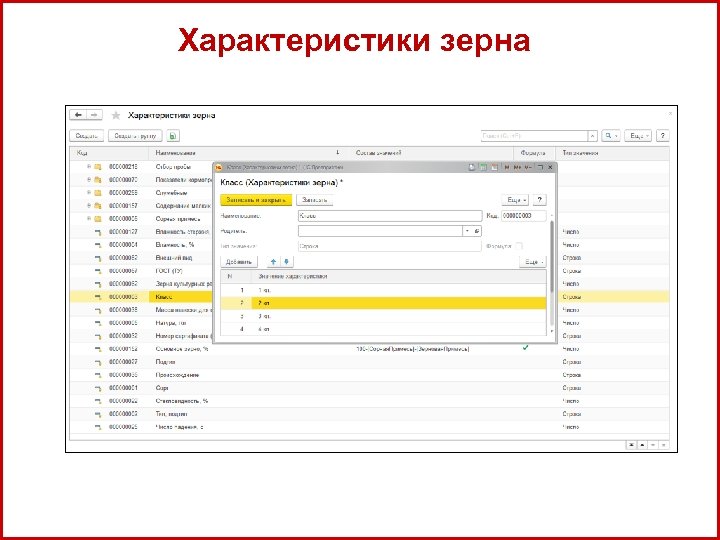Go back with the left arrow button
This screenshot has width=720, height=540.
[x=79, y=115]
